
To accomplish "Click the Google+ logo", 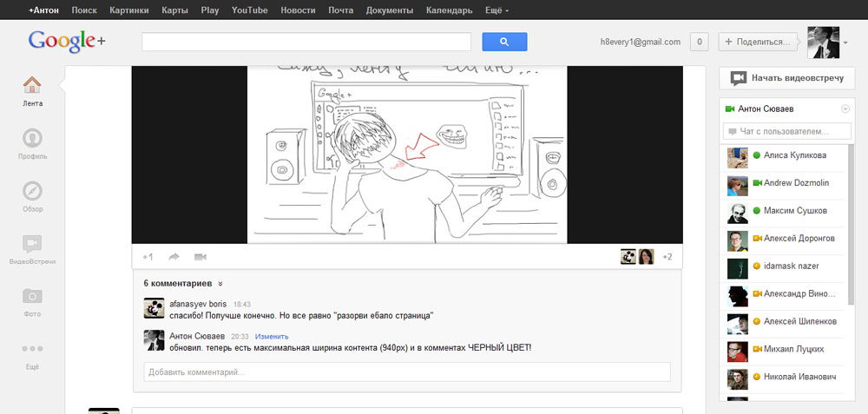I will pos(67,42).
